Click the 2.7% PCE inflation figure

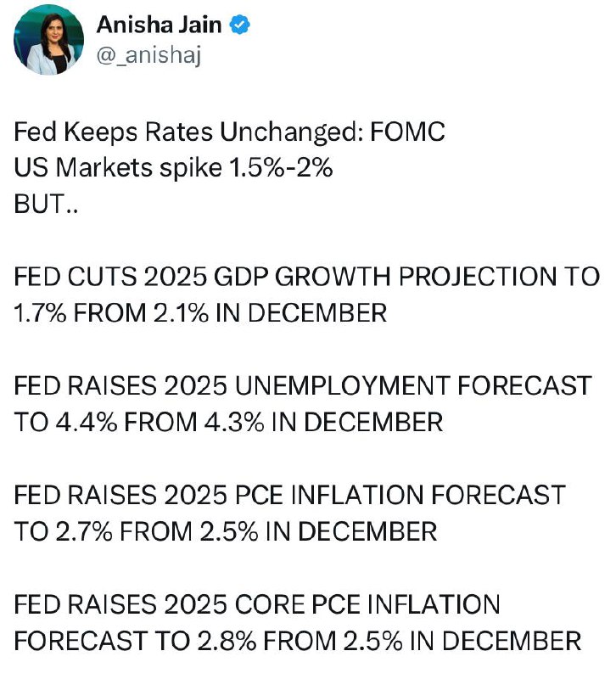tap(84, 531)
